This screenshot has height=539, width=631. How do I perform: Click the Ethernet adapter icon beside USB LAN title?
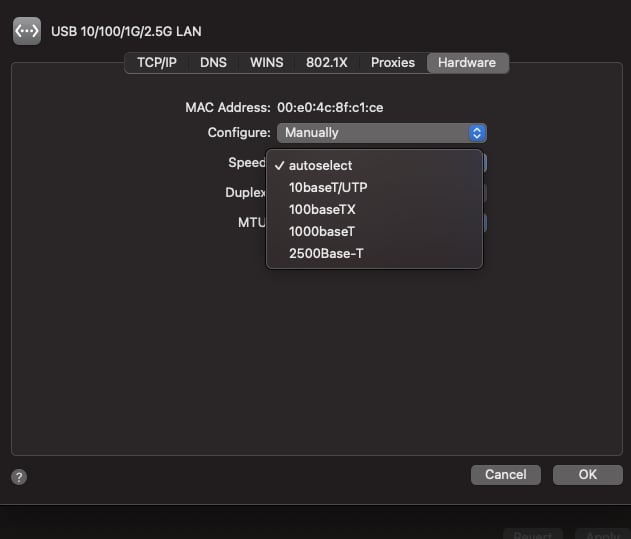tap(27, 31)
